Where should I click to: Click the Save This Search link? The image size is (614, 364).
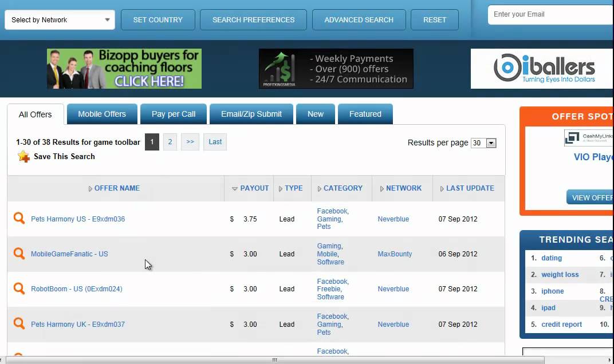tap(64, 156)
